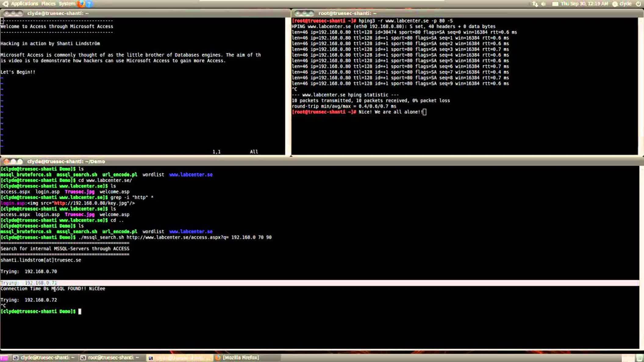Click the Show Desktop icon in the bottom panel
This screenshot has height=362, width=644.
click(4, 358)
